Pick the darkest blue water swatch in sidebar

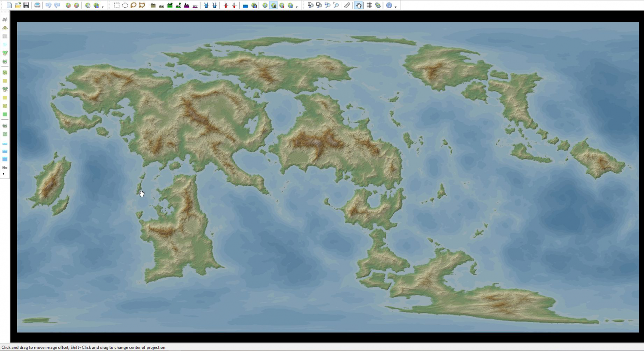5,159
